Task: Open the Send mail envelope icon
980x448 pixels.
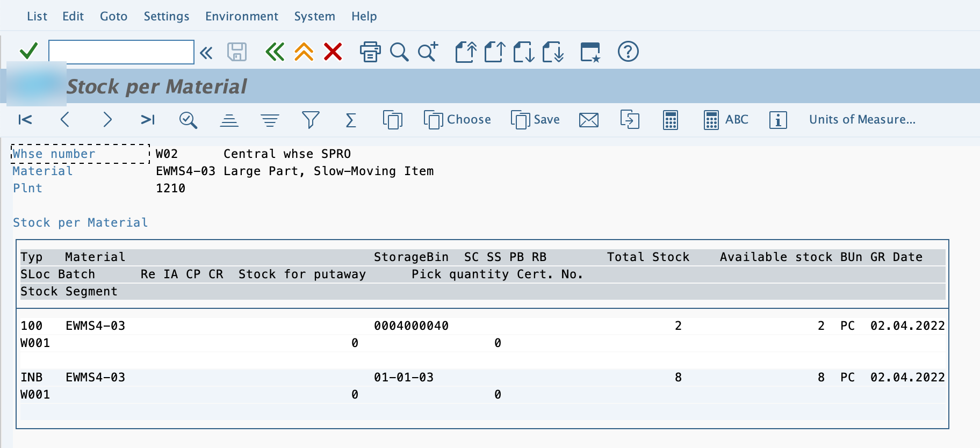Action: [x=589, y=120]
